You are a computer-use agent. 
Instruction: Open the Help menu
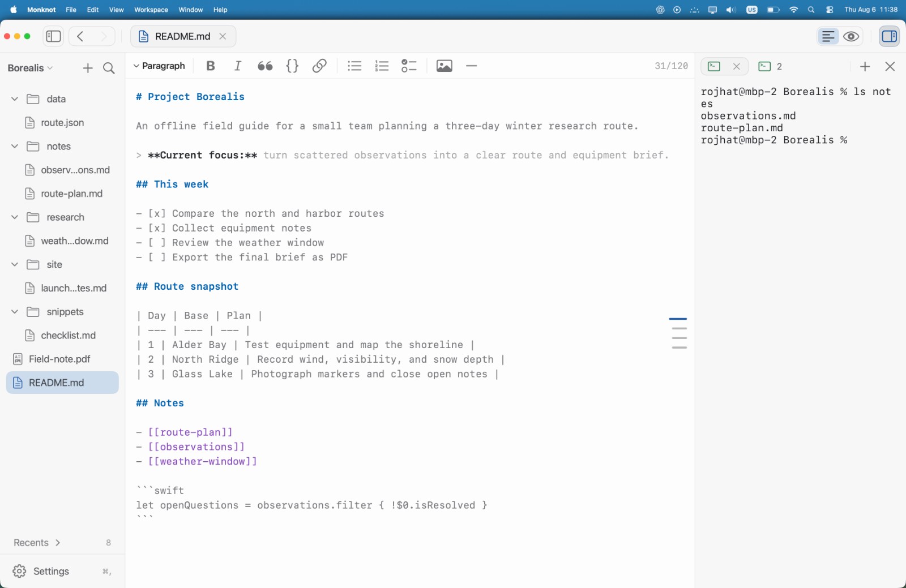[220, 10]
